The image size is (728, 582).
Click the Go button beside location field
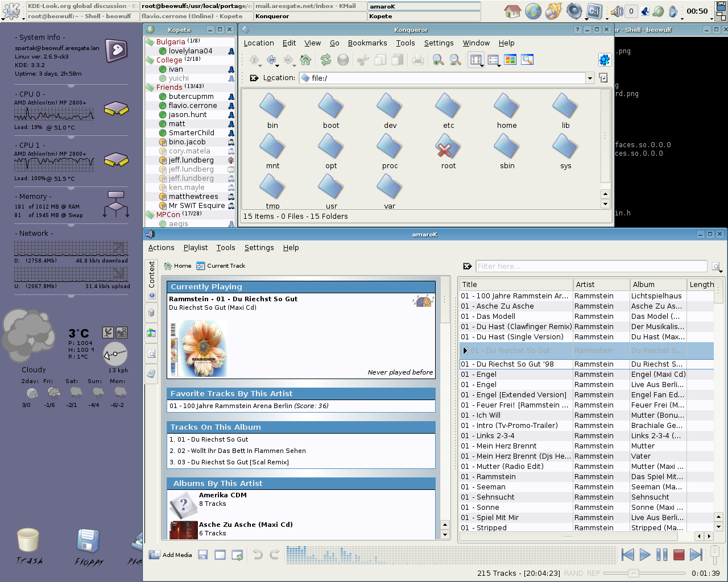pyautogui.click(x=603, y=78)
